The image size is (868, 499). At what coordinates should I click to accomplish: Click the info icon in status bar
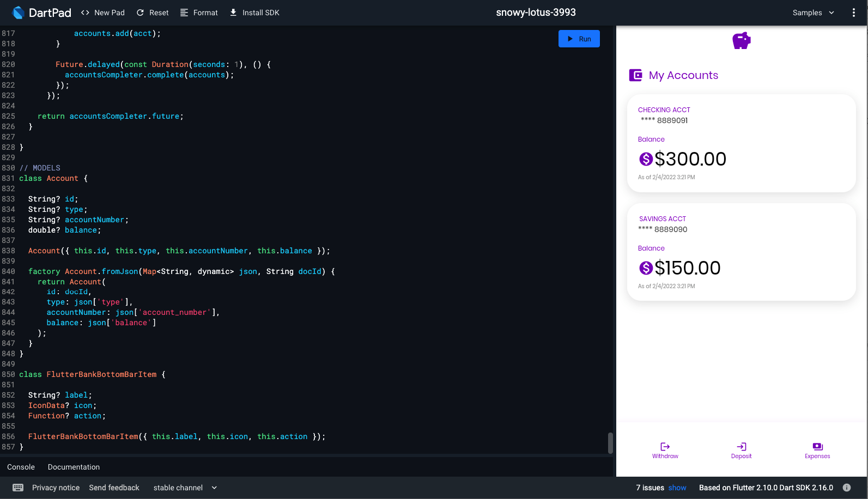pyautogui.click(x=847, y=488)
